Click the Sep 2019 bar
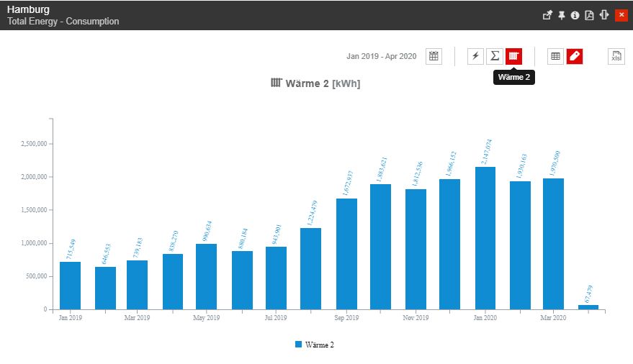 click(x=346, y=253)
